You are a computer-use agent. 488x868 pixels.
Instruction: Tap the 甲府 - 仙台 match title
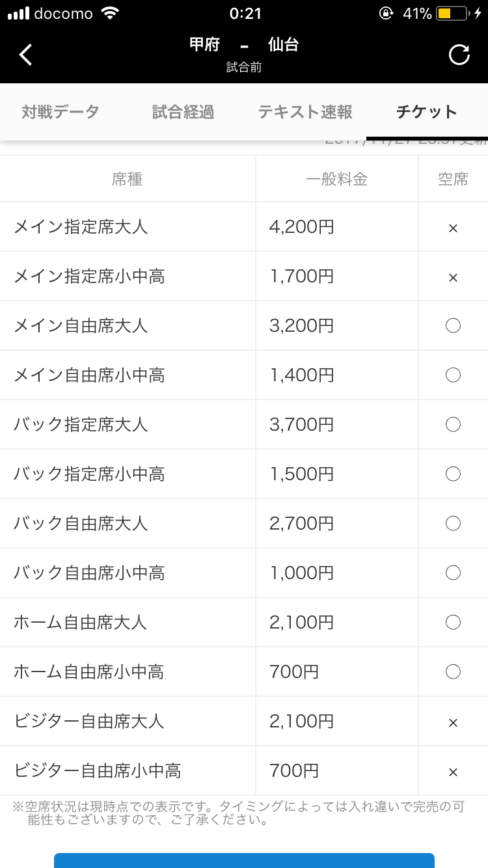[244, 46]
